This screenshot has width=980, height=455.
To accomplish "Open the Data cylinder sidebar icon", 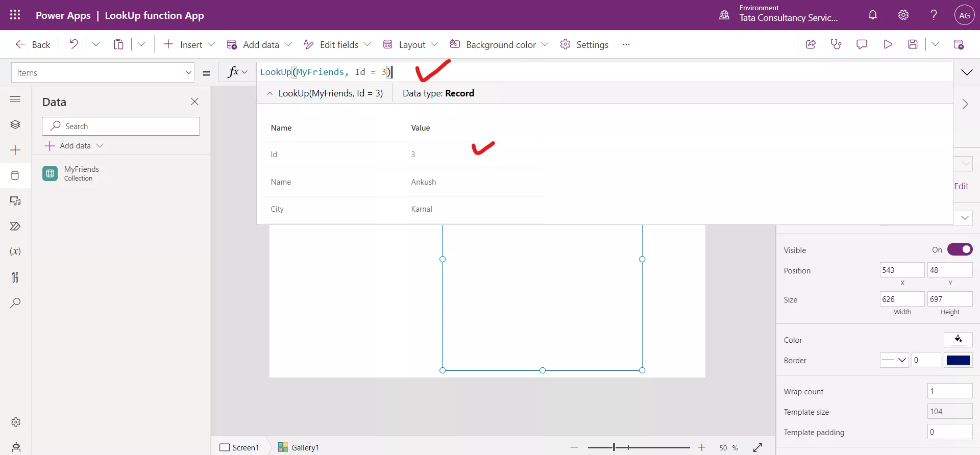I will pos(15,175).
